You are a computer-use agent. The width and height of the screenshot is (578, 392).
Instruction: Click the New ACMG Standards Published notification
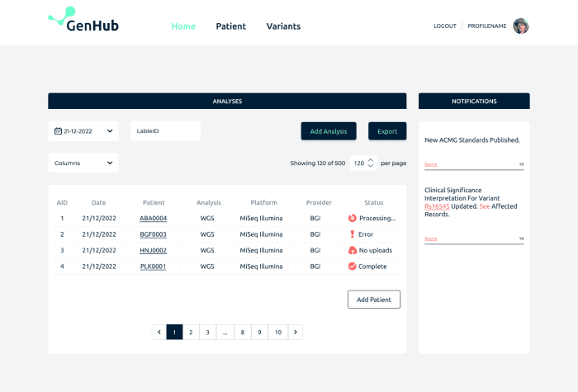tap(472, 140)
